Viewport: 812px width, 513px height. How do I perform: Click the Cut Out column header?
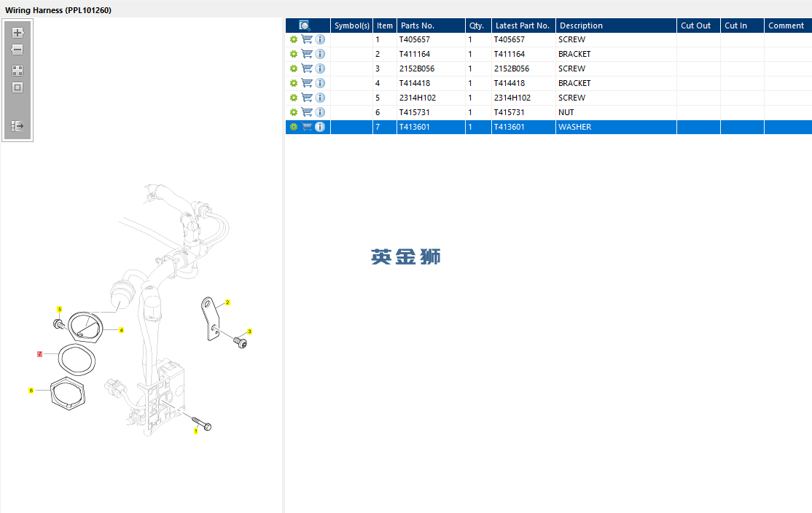pos(698,26)
